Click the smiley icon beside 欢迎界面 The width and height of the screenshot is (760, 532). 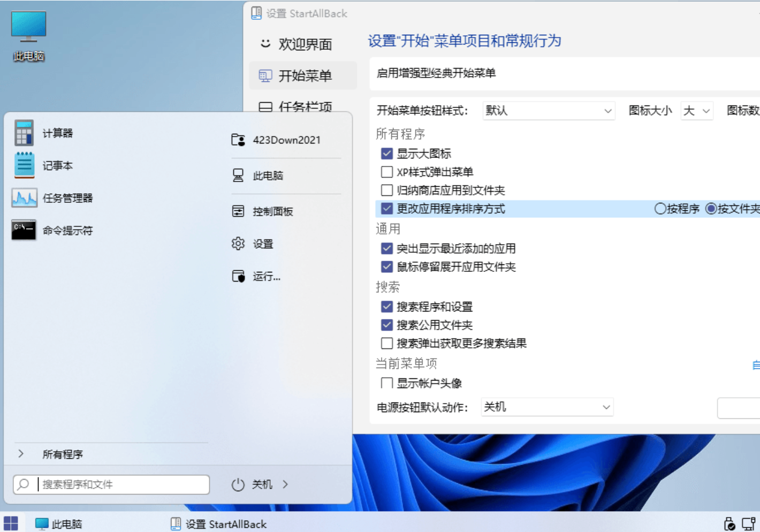[x=265, y=43]
